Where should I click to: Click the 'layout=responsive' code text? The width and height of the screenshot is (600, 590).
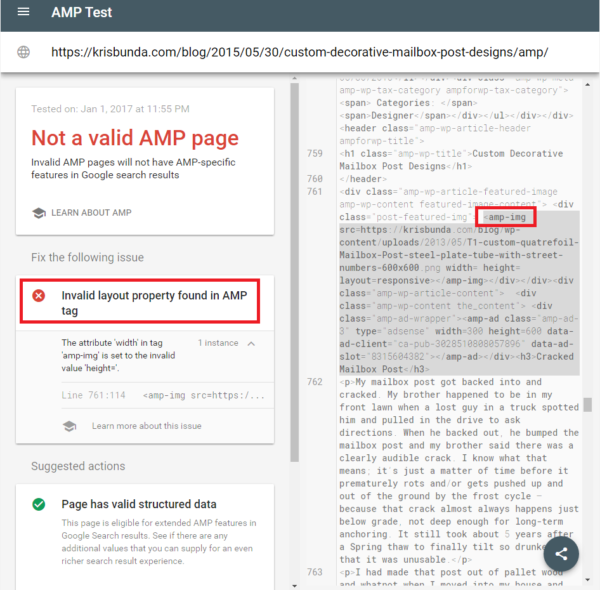click(x=385, y=280)
